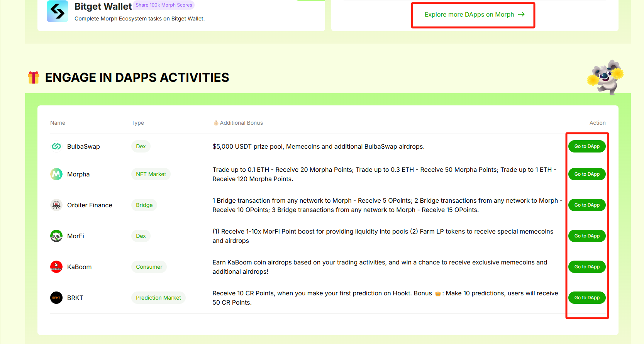Click the Morpha logo icon
Viewport: 644px width, 344px height.
point(56,174)
